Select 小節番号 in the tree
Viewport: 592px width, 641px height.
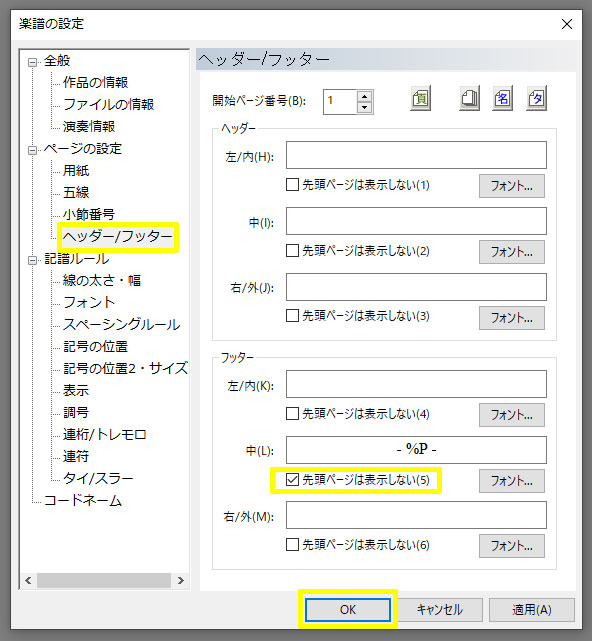click(x=89, y=215)
